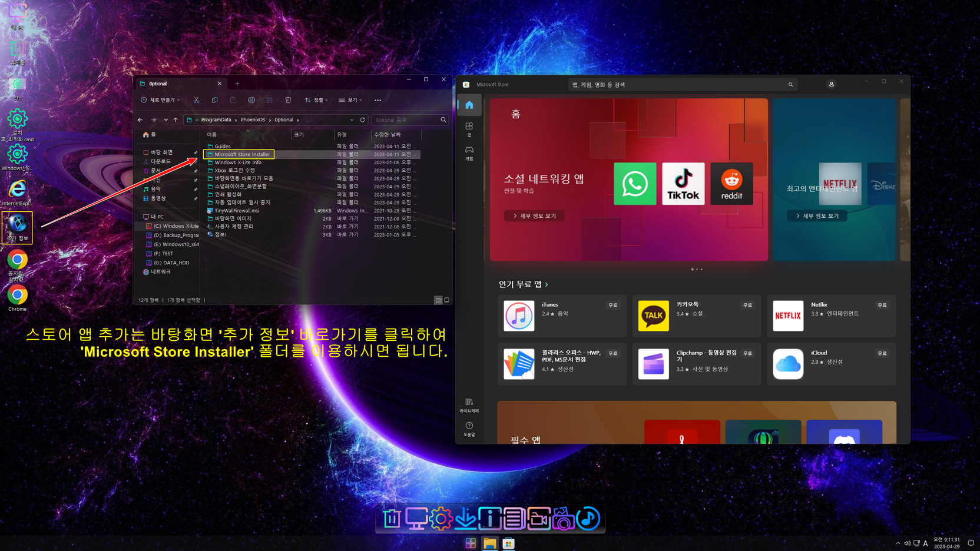This screenshot has height=551, width=980.
Task: Click the Delete trash icon in Explorer toolbar
Action: 288,100
